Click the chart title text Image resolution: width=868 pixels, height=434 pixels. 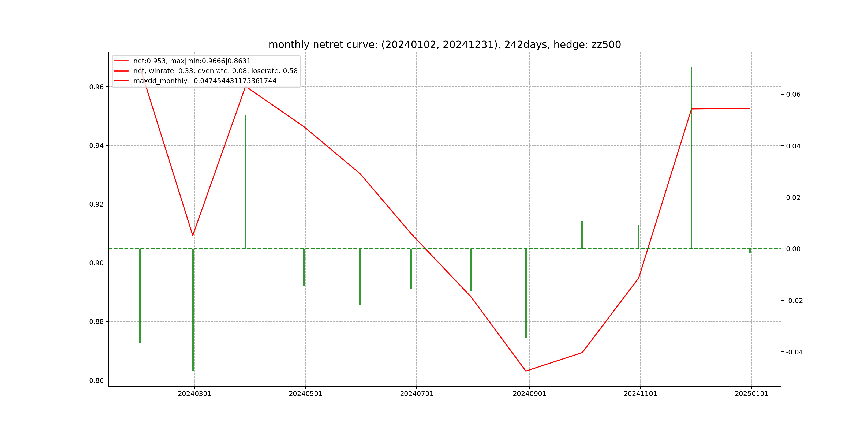click(444, 44)
